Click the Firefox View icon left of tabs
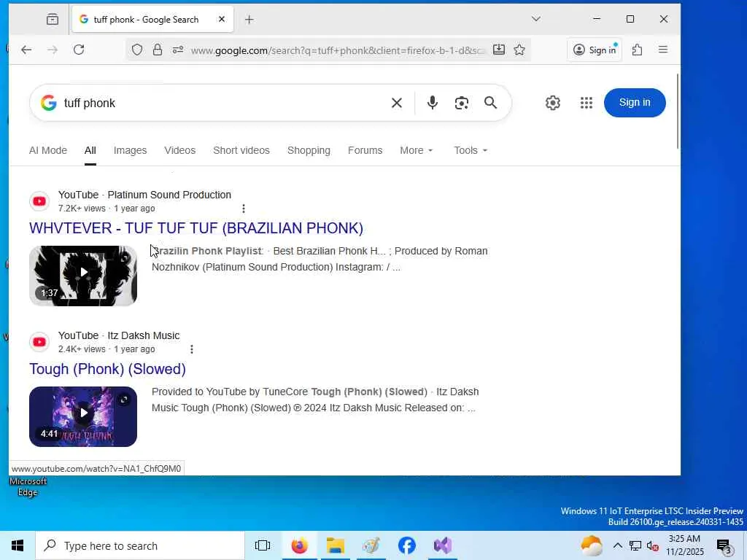Image resolution: width=747 pixels, height=560 pixels. pos(53,19)
